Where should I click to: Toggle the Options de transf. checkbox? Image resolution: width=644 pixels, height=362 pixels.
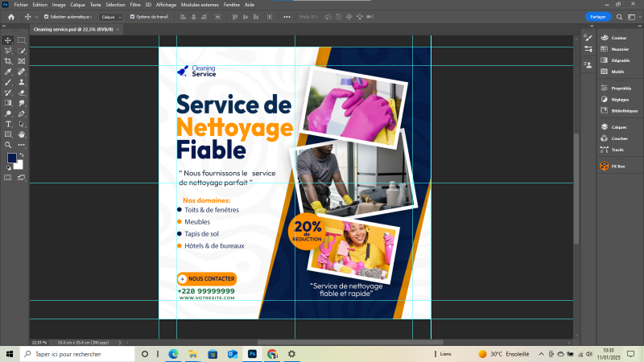click(133, 16)
